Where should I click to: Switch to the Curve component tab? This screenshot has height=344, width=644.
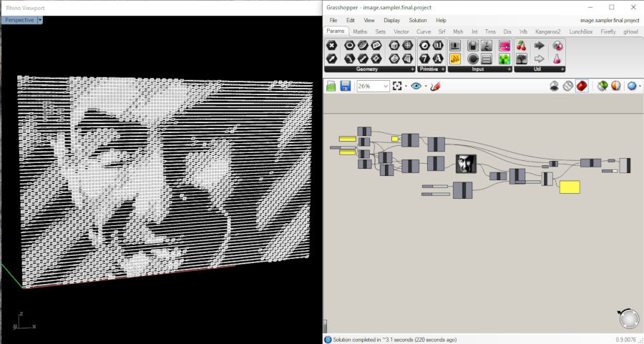(x=424, y=31)
